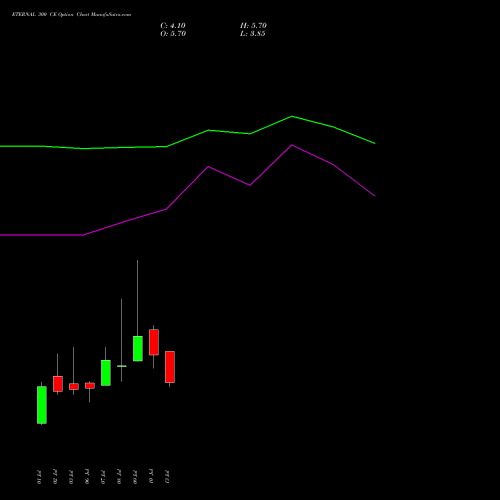Click the open value 'O: 5.70'
The image size is (500, 500).
point(173,34)
